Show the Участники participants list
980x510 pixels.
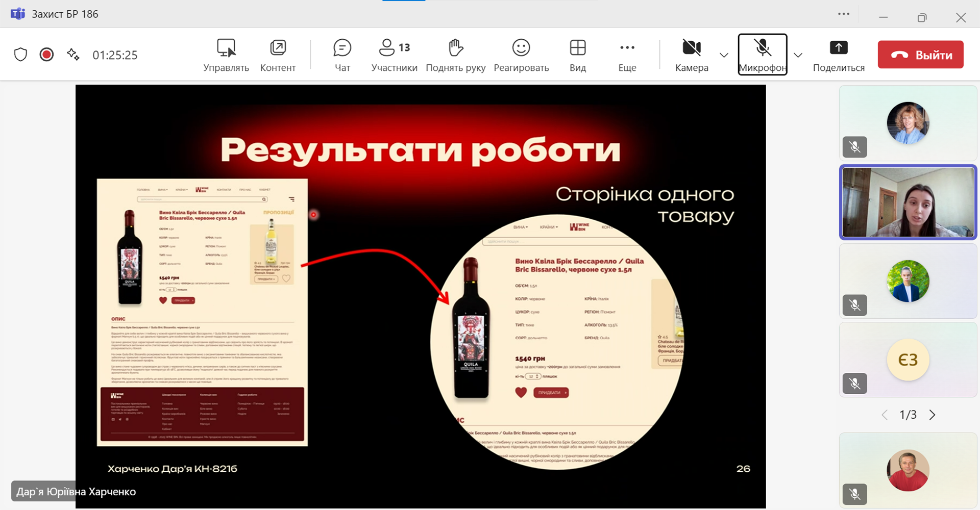(394, 55)
